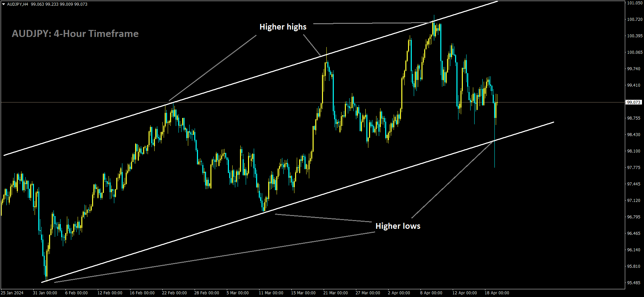Click the 98.100 price axis label
Image resolution: width=644 pixels, height=297 pixels.
634,151
